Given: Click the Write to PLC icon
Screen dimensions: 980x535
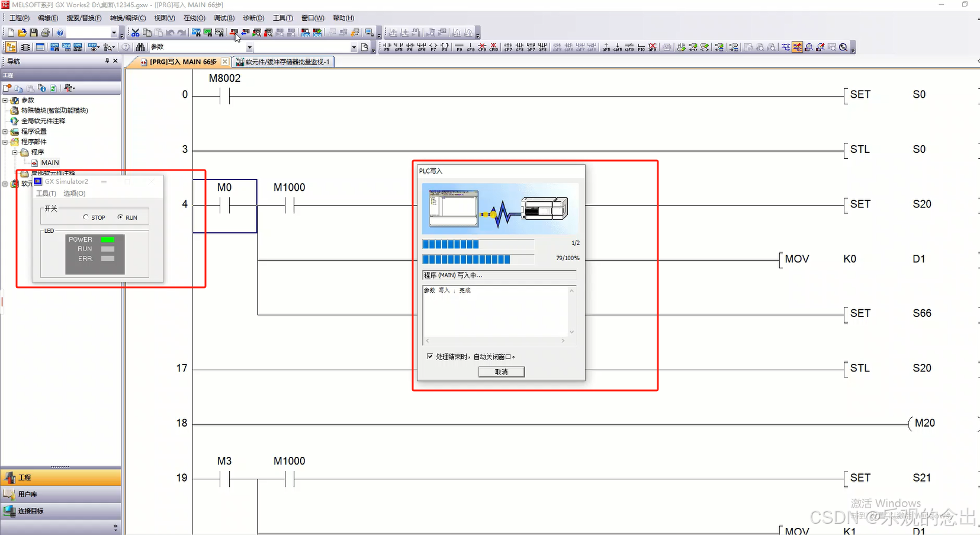Looking at the screenshot, I should [x=234, y=33].
